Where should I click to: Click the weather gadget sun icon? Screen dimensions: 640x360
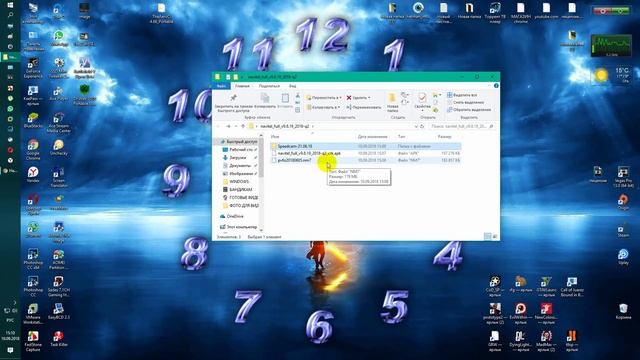click(x=601, y=76)
